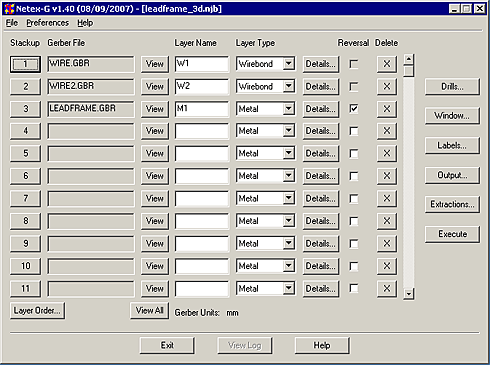Image resolution: width=490 pixels, height=365 pixels.
Task: Click the scrollbar down arrow
Action: [409, 294]
